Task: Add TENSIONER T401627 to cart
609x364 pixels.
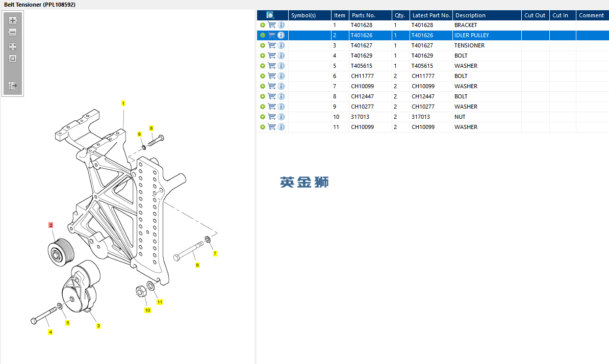Action: (272, 45)
